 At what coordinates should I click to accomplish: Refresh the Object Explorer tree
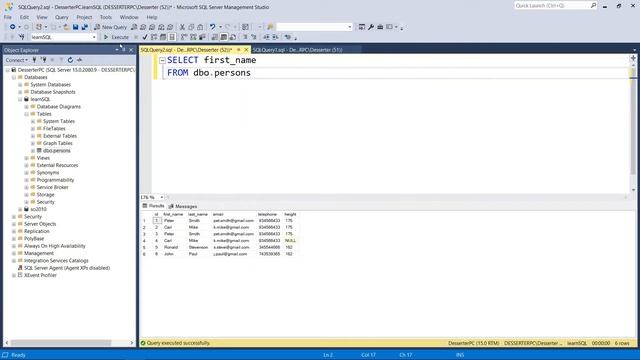tap(70, 60)
